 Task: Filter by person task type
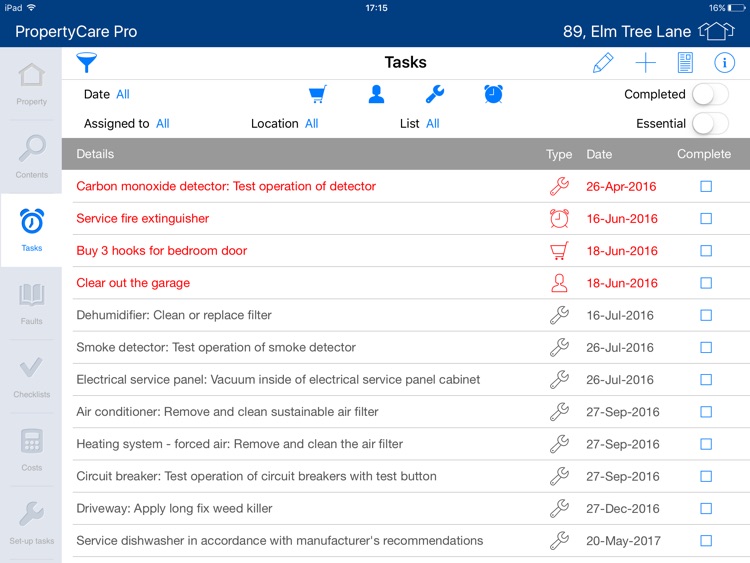(376, 94)
